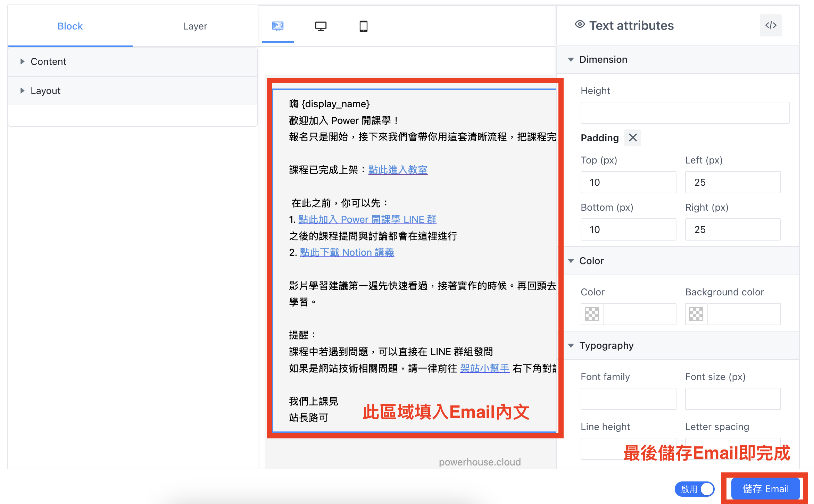
Task: Switch to the Layer tab
Action: [x=195, y=26]
